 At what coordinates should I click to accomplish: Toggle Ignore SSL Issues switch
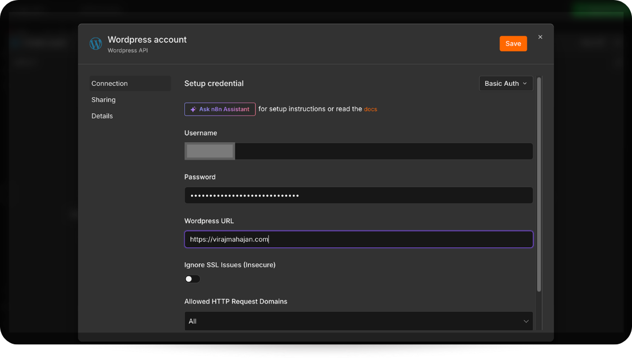192,279
